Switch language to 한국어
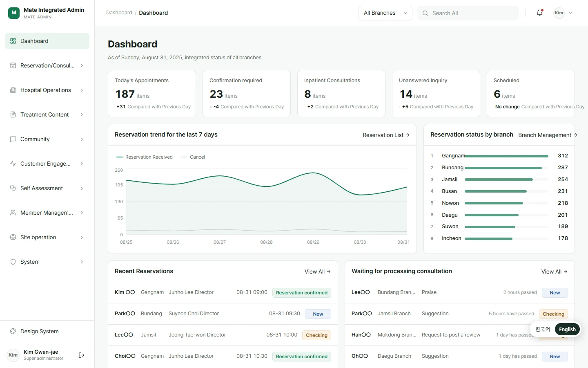Viewport: 588px width, 368px height. pyautogui.click(x=543, y=329)
